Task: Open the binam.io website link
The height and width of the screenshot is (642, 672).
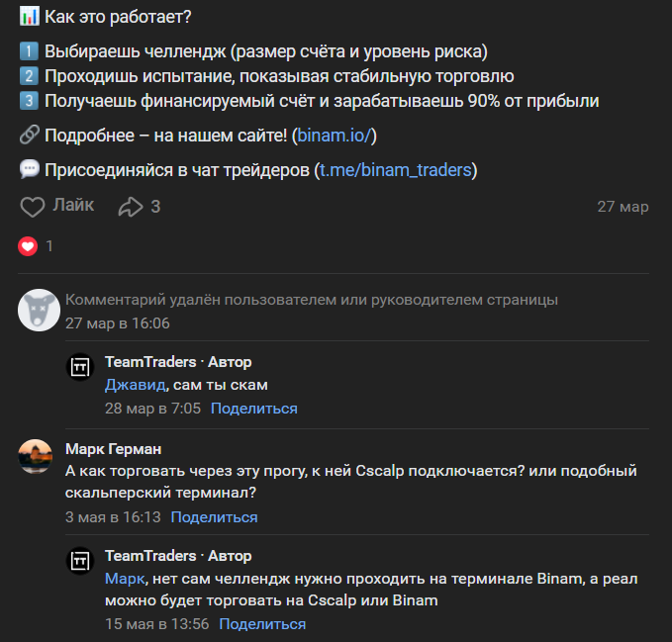Action: tap(335, 136)
